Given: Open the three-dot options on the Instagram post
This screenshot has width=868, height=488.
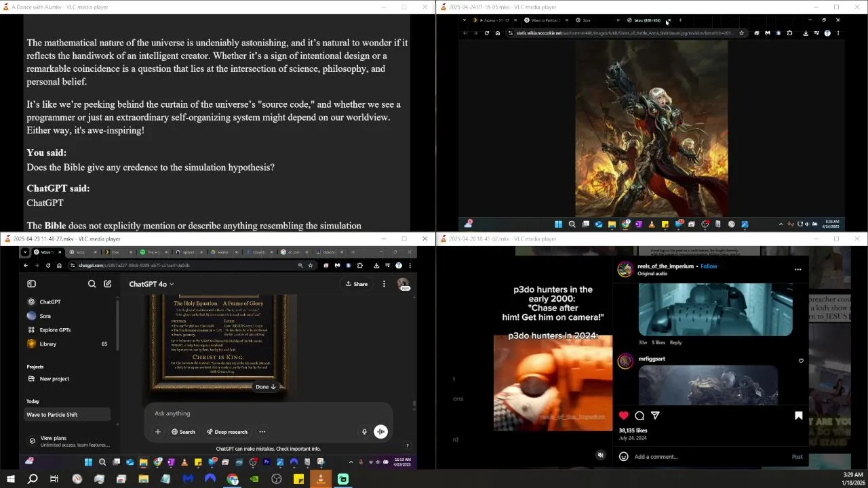Looking at the screenshot, I should point(797,270).
